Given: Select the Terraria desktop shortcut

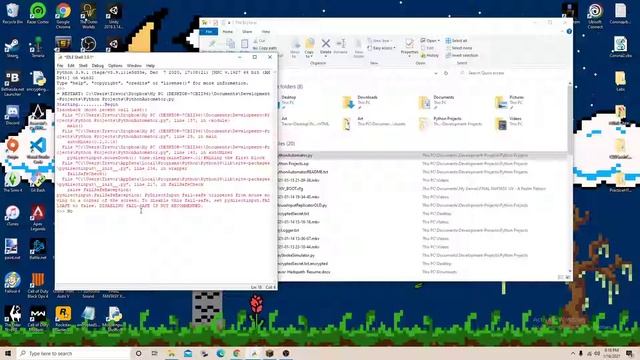Looking at the screenshot, I should coord(38,47).
